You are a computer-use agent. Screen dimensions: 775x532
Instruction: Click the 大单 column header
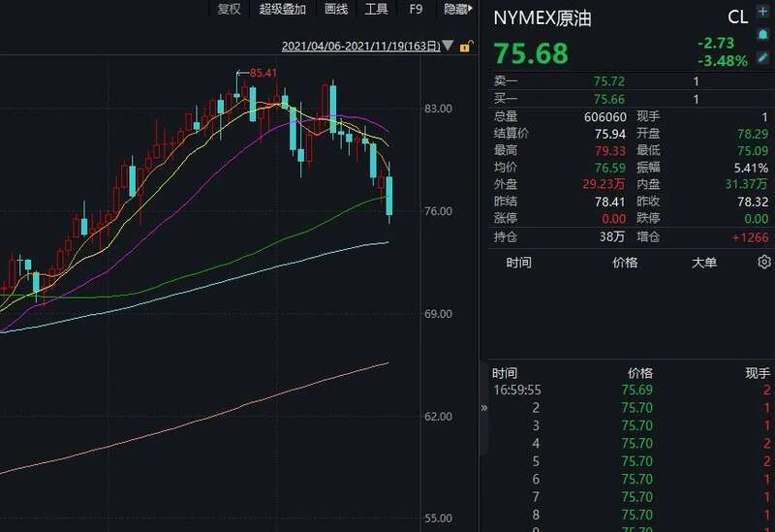tap(704, 263)
